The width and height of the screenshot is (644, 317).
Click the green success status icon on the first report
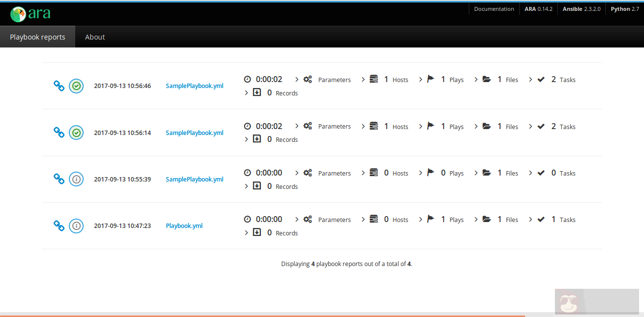point(76,86)
